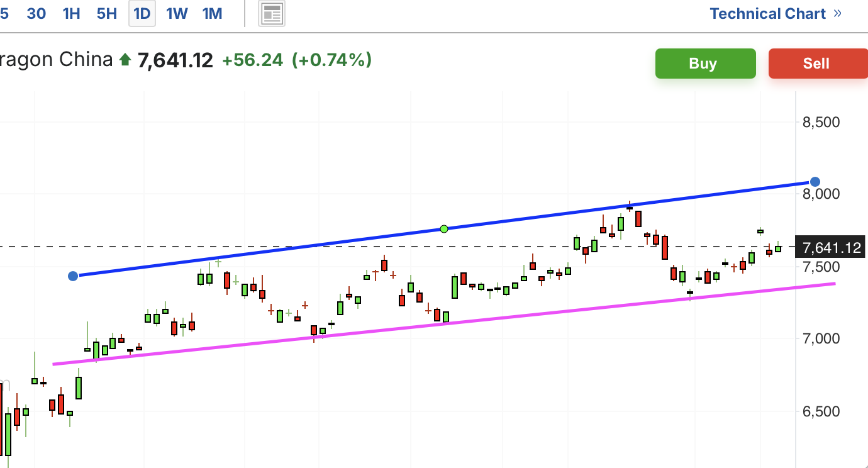The height and width of the screenshot is (468, 868).
Task: Switch to the 30 minute timeframe
Action: point(36,14)
